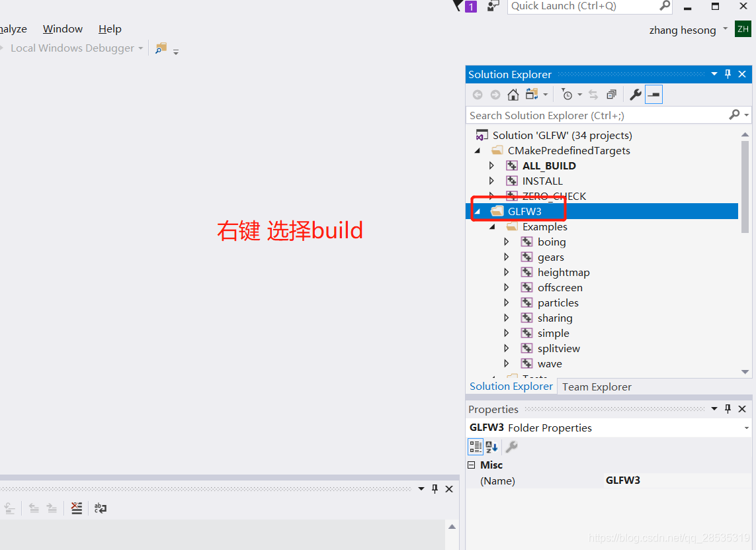This screenshot has height=550, width=756.
Task: Open Properties wrench in Solution Explorer toolbar
Action: pos(636,95)
